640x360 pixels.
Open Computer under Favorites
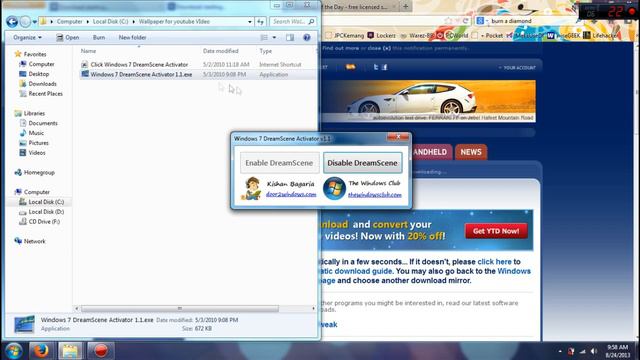point(41,64)
